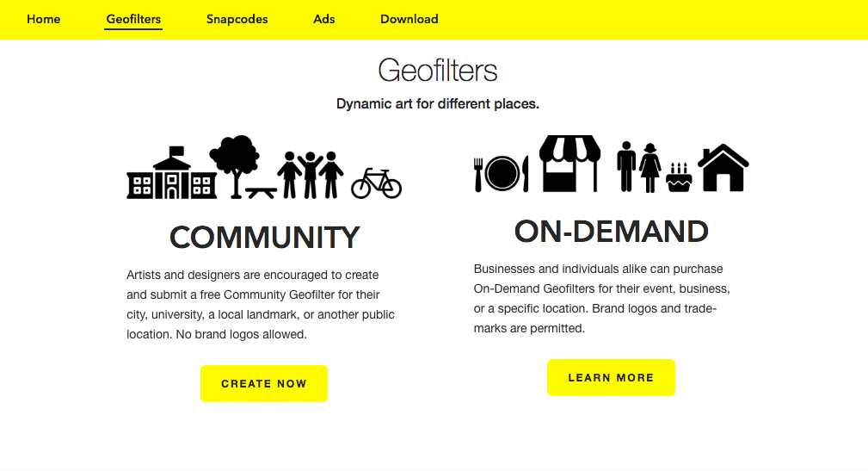Image resolution: width=868 pixels, height=471 pixels.
Task: Click the ON-DEMAND heading
Action: coord(611,231)
